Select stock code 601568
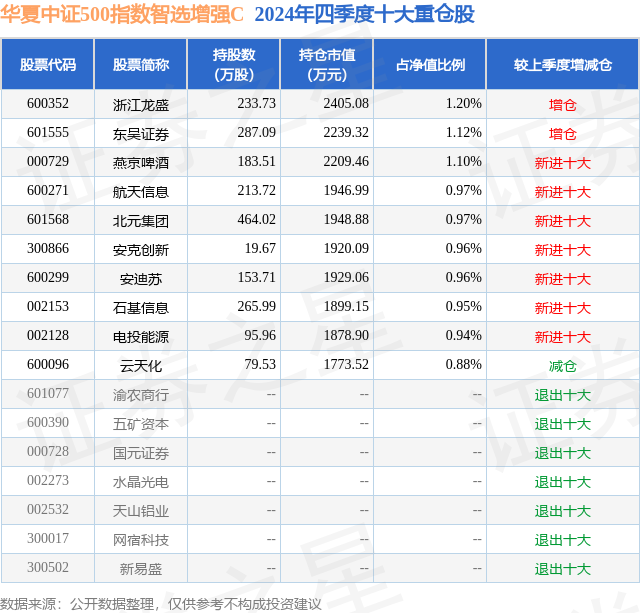640x613 pixels. coord(48,220)
